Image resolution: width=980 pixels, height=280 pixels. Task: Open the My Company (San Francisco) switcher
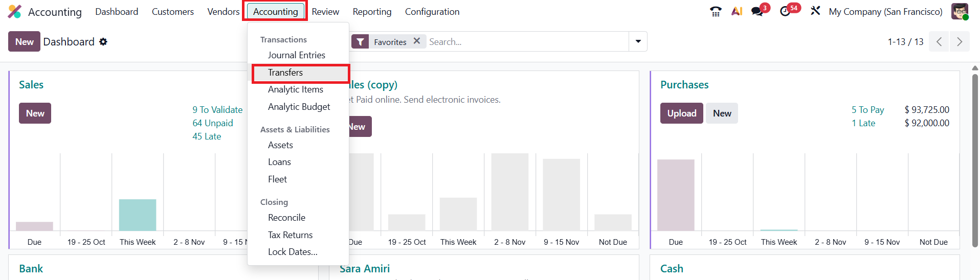coord(885,12)
